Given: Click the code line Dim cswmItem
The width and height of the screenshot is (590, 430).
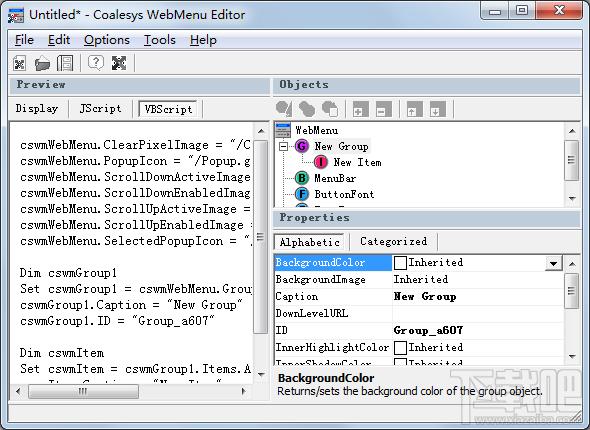Looking at the screenshot, I should tap(62, 353).
